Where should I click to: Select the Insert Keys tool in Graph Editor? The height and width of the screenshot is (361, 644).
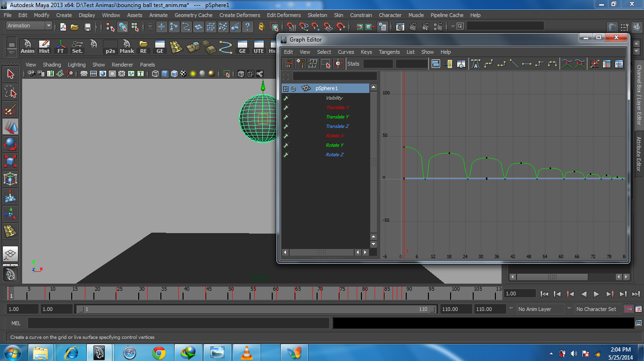[x=301, y=64]
